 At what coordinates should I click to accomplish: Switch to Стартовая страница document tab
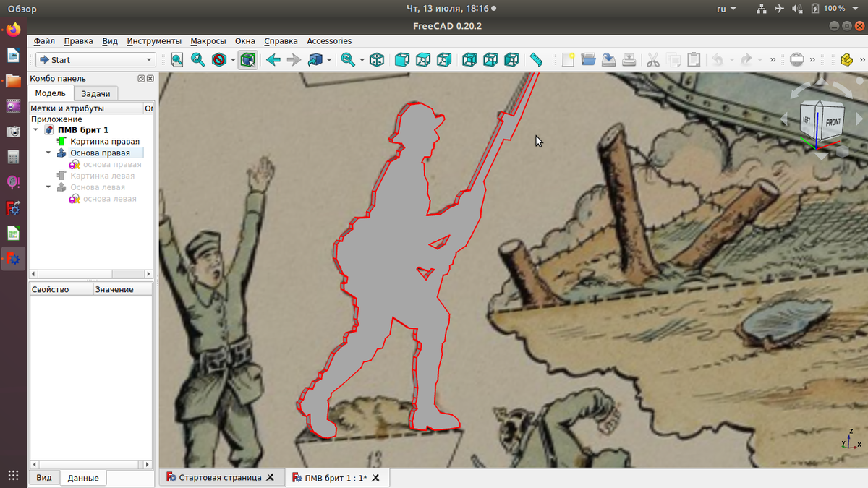pos(220,477)
